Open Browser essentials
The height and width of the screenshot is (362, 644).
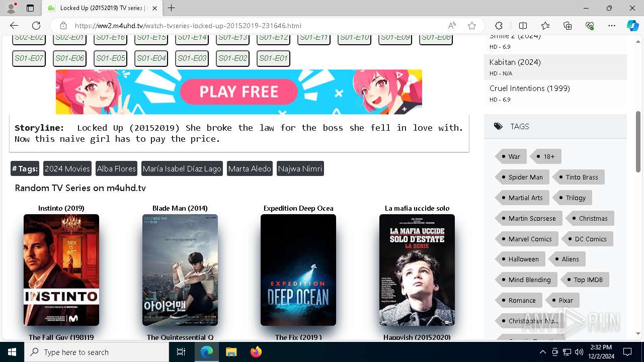(590, 26)
